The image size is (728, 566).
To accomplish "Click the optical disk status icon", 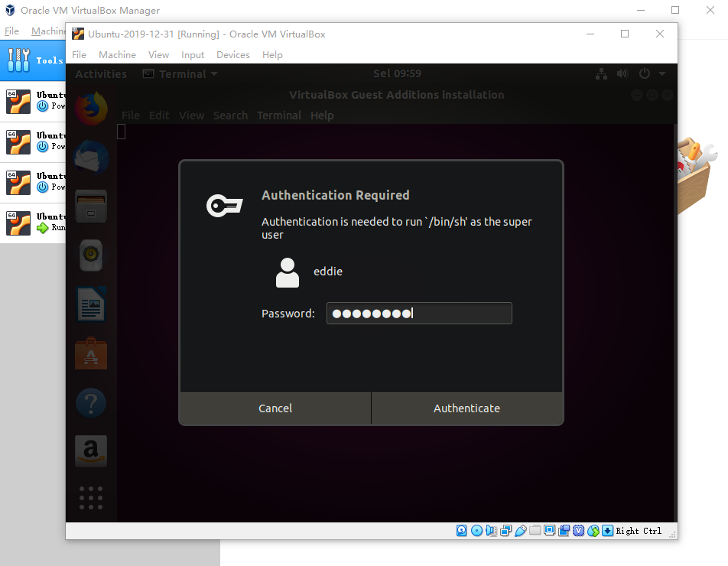I will pyautogui.click(x=476, y=531).
